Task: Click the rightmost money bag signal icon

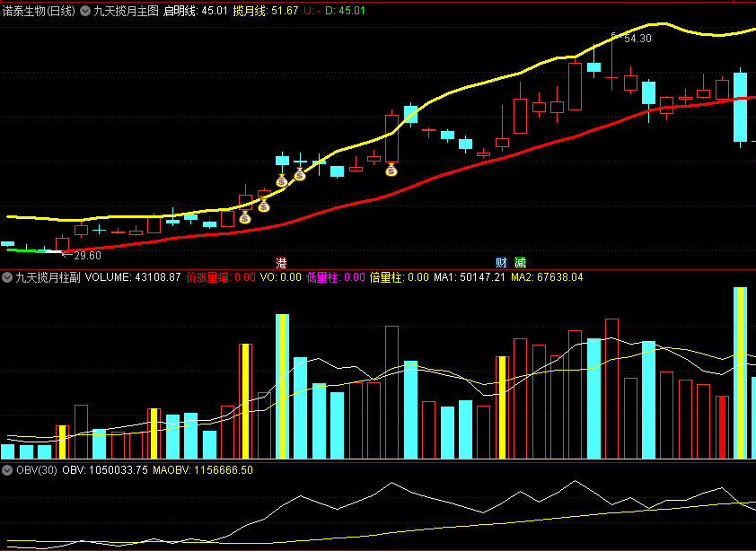Action: click(391, 170)
